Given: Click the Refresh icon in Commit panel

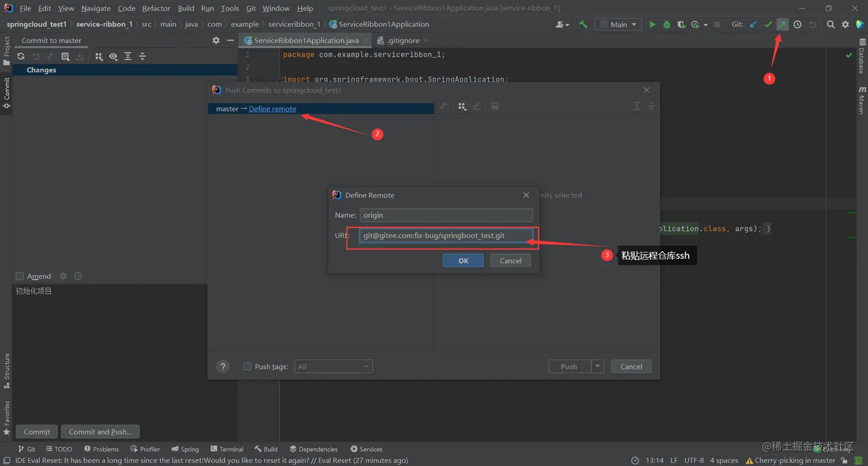Looking at the screenshot, I should pyautogui.click(x=21, y=56).
